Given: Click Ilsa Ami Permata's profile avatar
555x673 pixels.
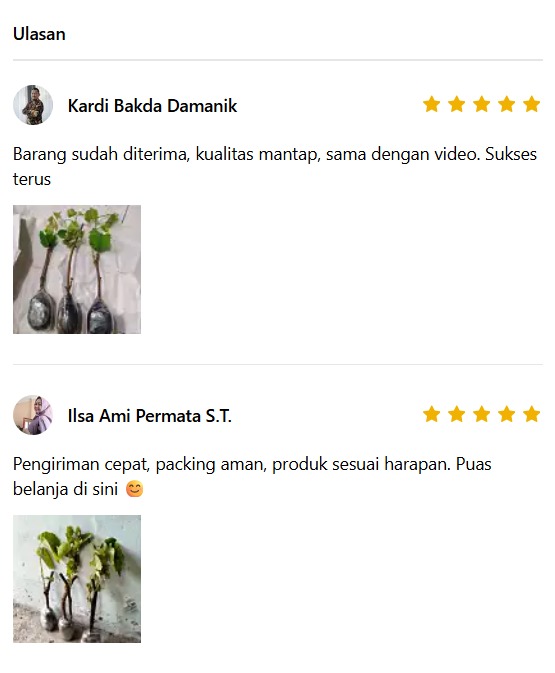Looking at the screenshot, I should coord(33,415).
